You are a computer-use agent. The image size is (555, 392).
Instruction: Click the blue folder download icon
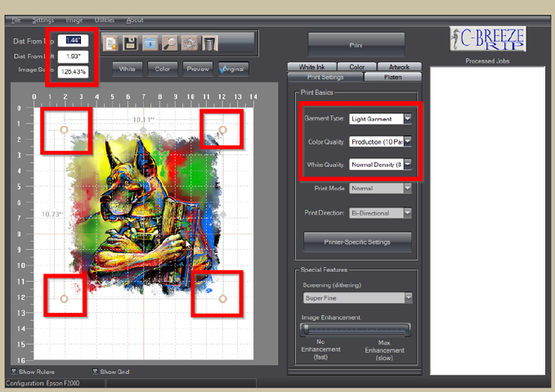tap(150, 44)
